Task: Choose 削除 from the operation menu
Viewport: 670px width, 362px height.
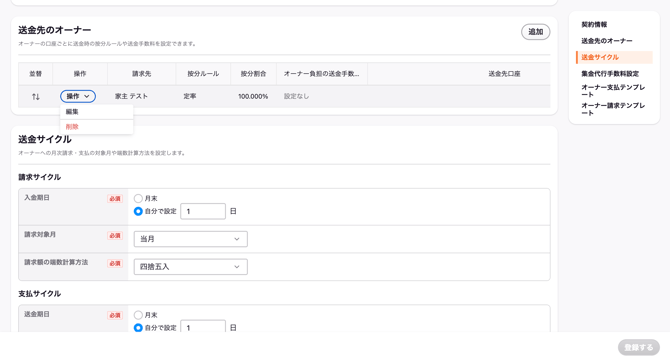Action: tap(97, 127)
